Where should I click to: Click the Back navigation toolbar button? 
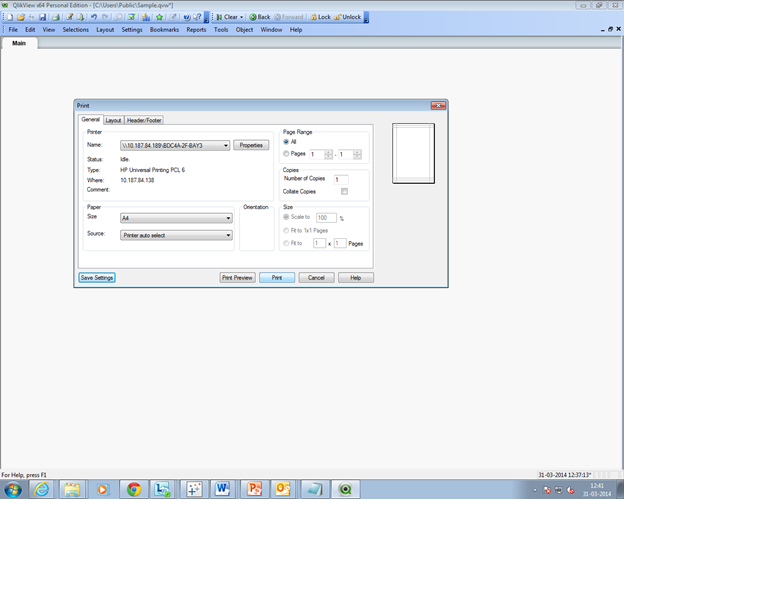pyautogui.click(x=260, y=17)
